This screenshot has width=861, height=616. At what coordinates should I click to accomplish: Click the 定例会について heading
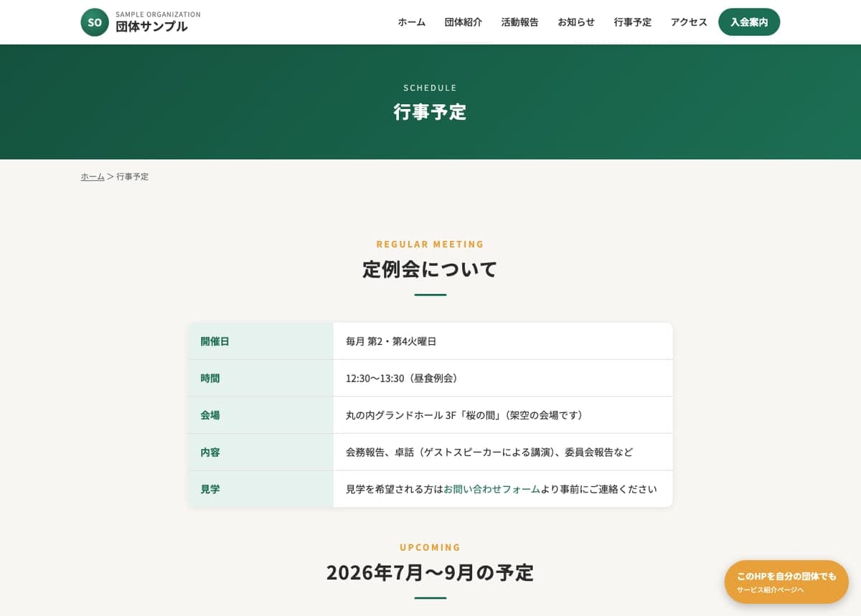tap(430, 270)
